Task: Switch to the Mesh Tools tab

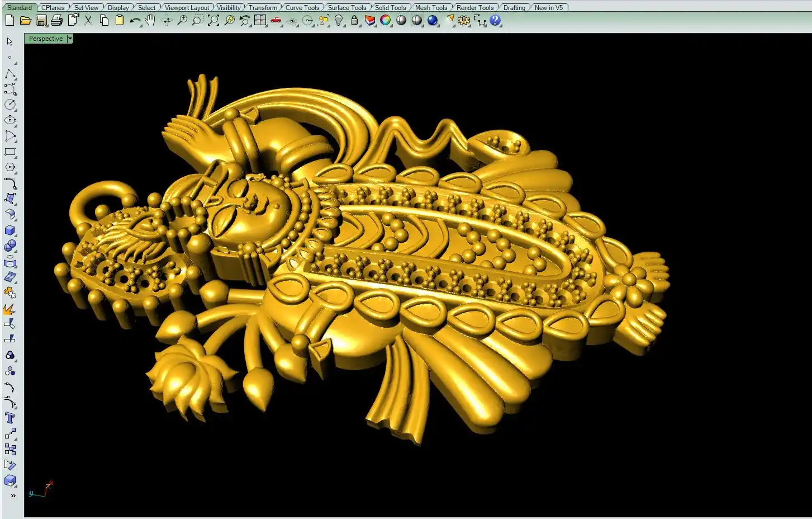Action: [431, 7]
